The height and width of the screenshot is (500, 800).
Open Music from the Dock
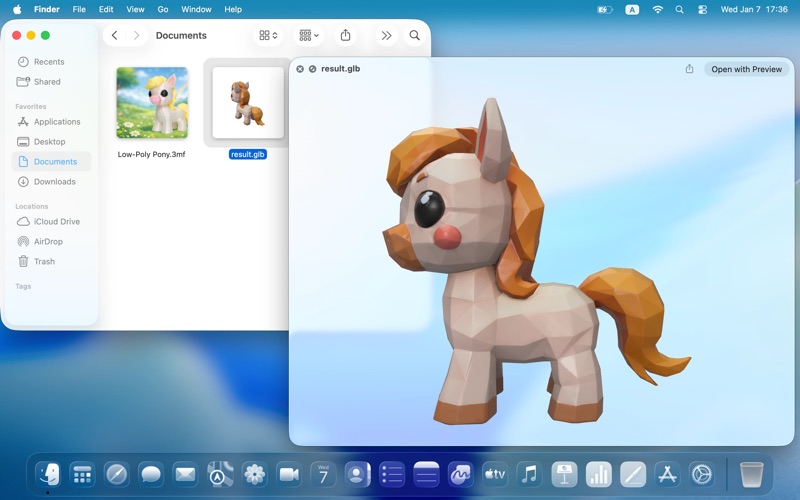pos(529,474)
